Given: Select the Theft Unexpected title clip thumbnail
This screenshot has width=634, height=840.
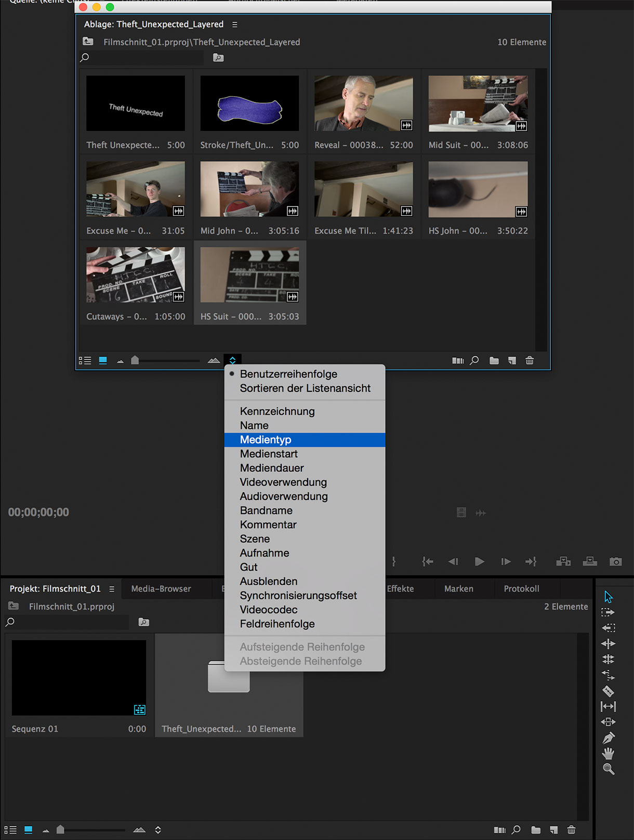Looking at the screenshot, I should click(136, 103).
